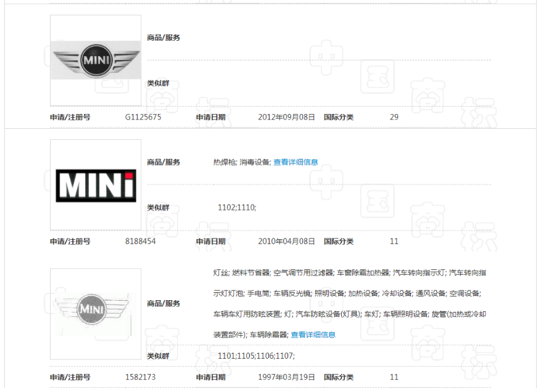Select 商品/服务 label of G1125675 entry

click(x=163, y=38)
